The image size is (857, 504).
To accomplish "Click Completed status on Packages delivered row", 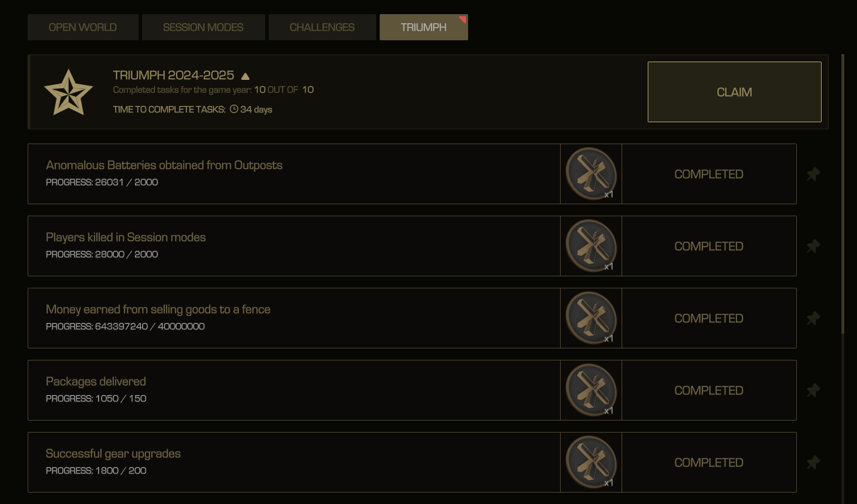I will [x=709, y=390].
